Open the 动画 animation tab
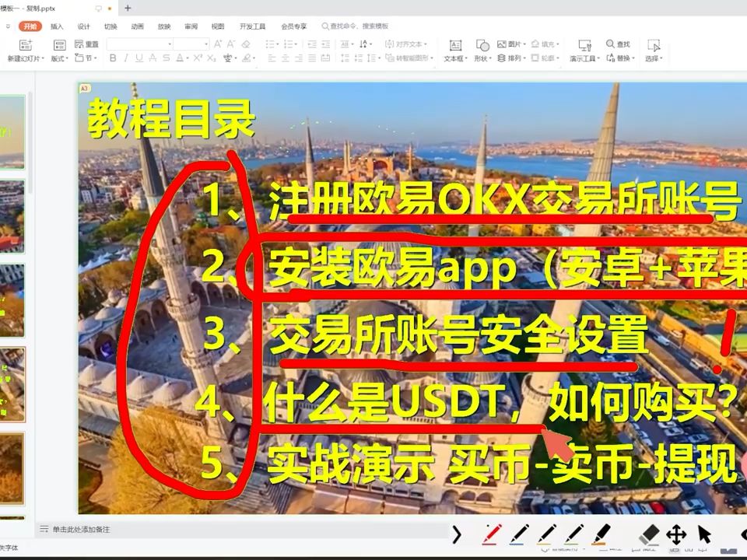Screen dimensions: 747x560 137,26
